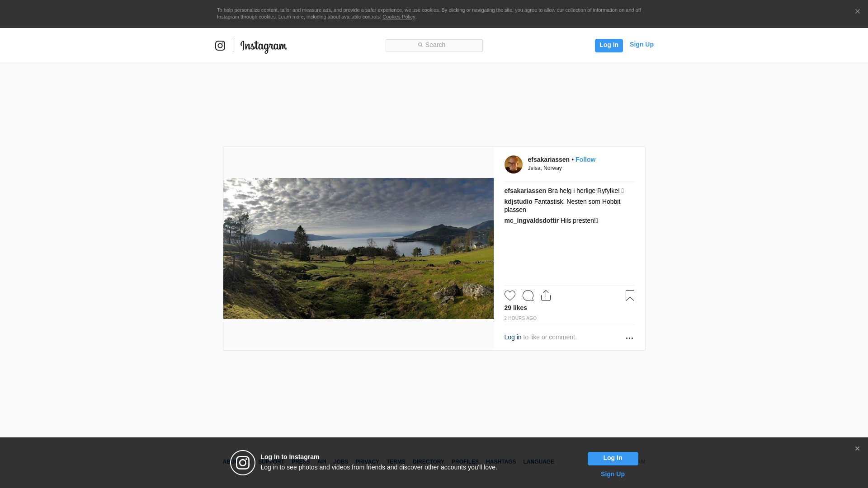Open the Instagram wordmark home link
This screenshot has height=488, width=868.
(264, 46)
